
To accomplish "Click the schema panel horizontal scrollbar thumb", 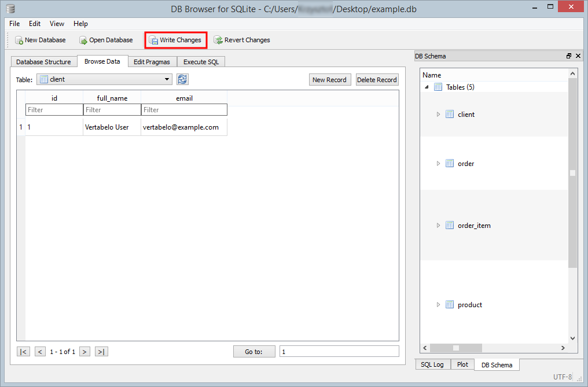I will coord(456,348).
